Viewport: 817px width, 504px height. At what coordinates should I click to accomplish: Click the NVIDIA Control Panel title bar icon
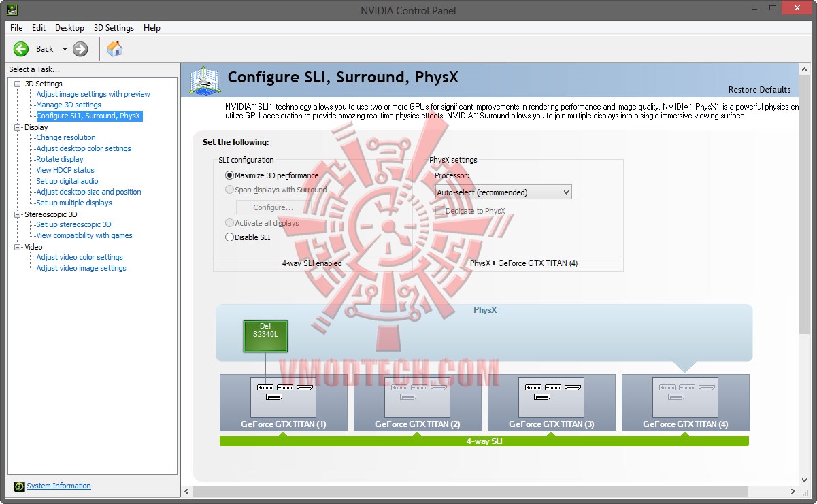tap(12, 10)
